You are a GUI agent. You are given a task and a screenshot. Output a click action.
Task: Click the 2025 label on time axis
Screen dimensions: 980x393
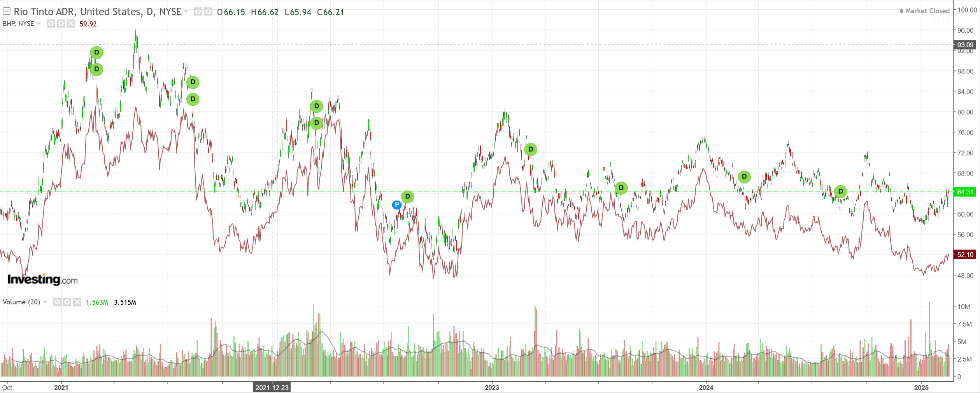pos(922,388)
